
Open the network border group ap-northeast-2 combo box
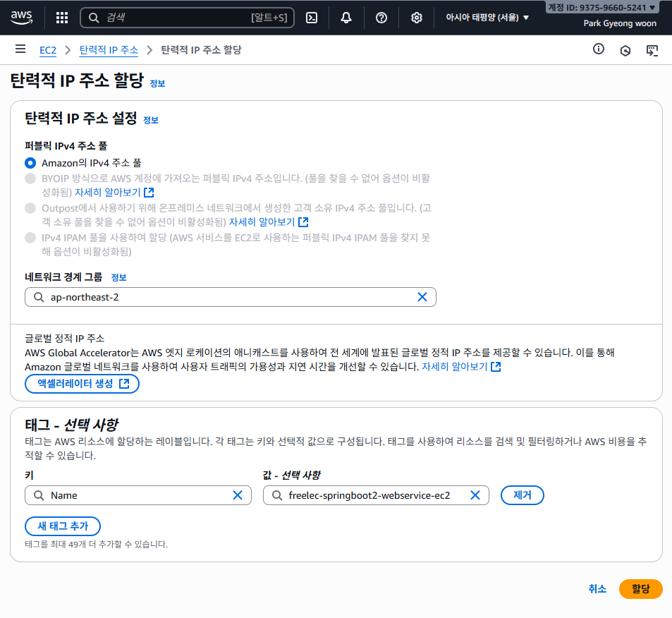(231, 297)
